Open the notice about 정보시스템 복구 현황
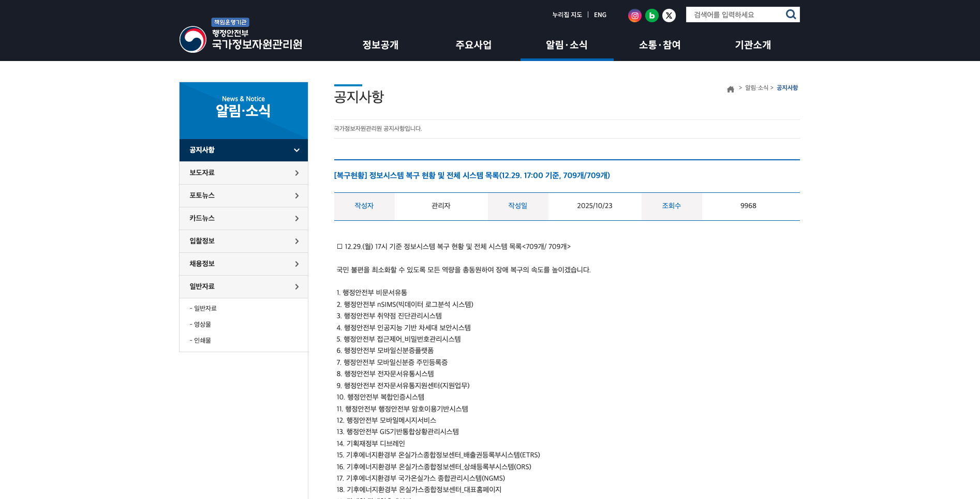 pyautogui.click(x=471, y=175)
